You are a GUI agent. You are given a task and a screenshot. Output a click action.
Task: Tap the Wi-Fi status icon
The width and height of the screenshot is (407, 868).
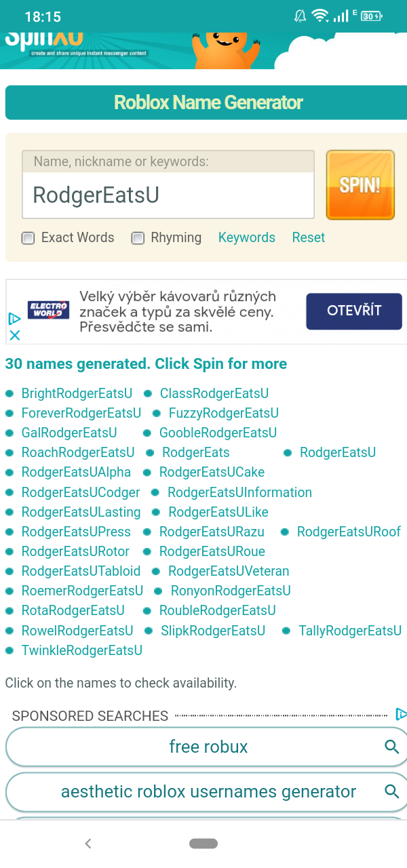(319, 16)
